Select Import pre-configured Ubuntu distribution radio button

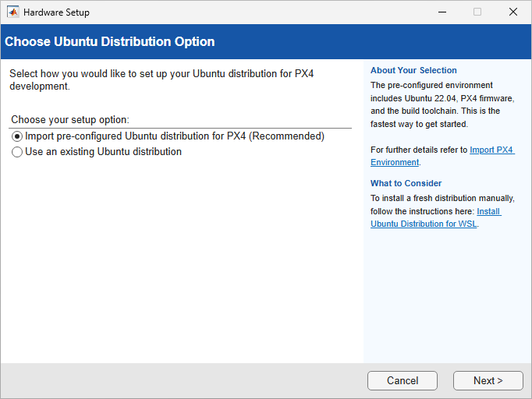[17, 136]
